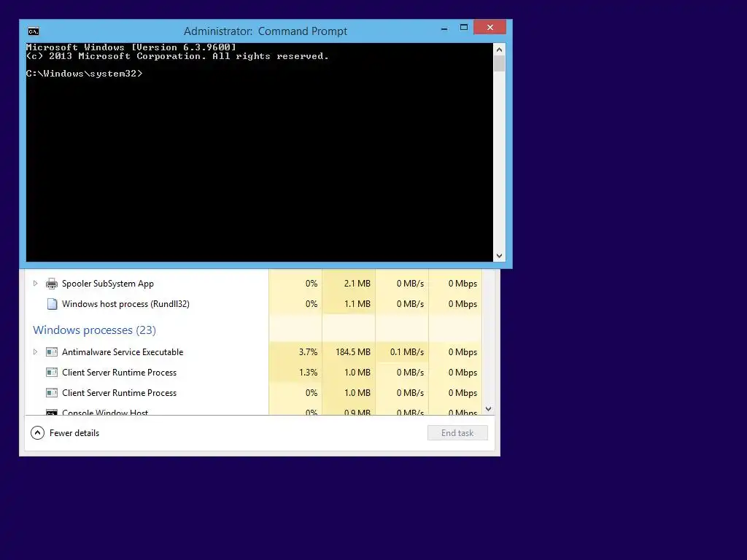This screenshot has height=560, width=747.
Task: Click the Console Window Host icon
Action: [52, 412]
